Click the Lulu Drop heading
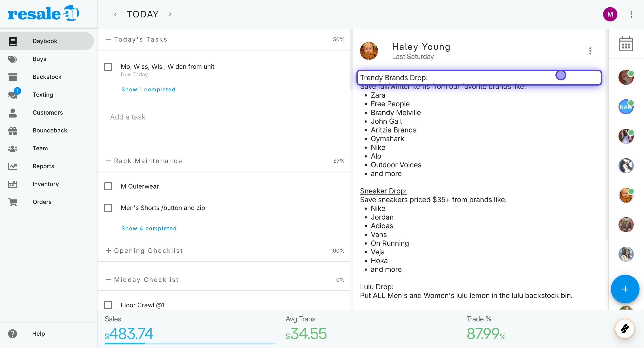 377,287
